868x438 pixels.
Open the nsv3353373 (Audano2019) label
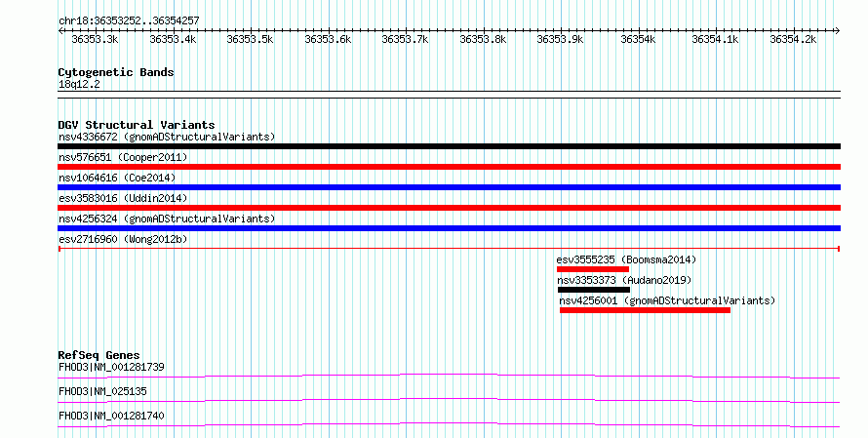[624, 280]
